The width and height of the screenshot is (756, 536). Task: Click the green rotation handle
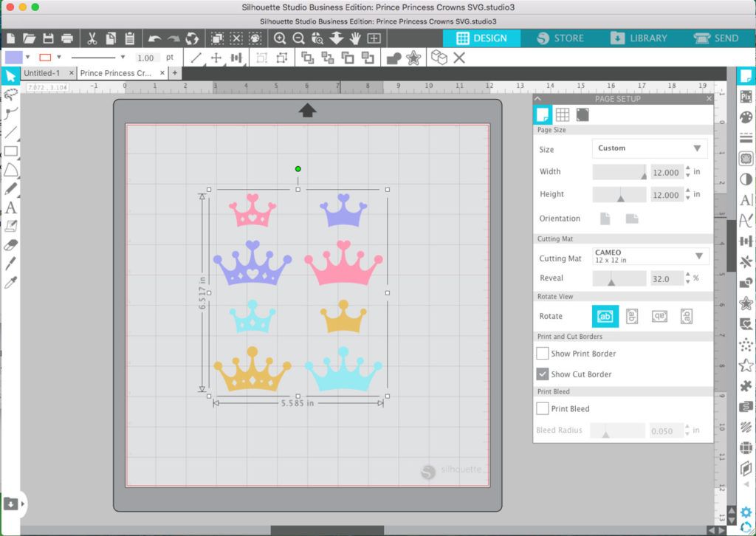(298, 169)
